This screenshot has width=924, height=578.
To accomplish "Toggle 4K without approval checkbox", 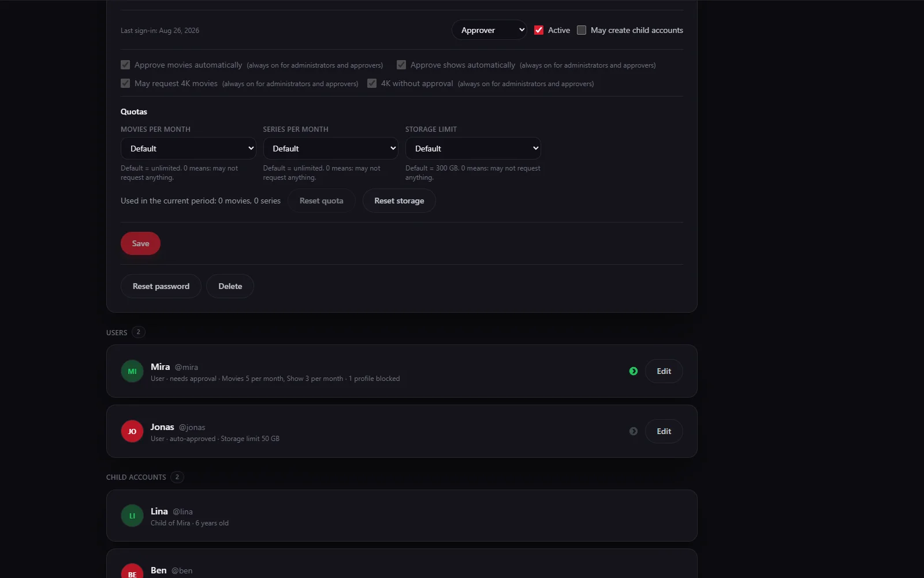I will point(372,83).
